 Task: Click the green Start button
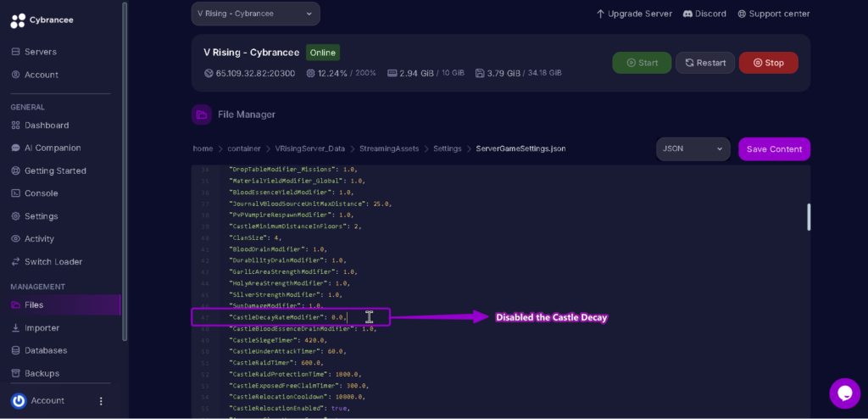click(642, 63)
